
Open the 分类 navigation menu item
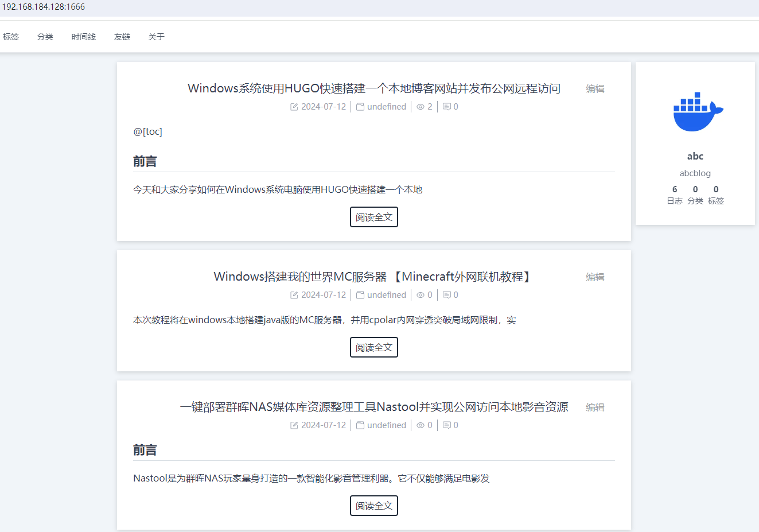click(45, 36)
